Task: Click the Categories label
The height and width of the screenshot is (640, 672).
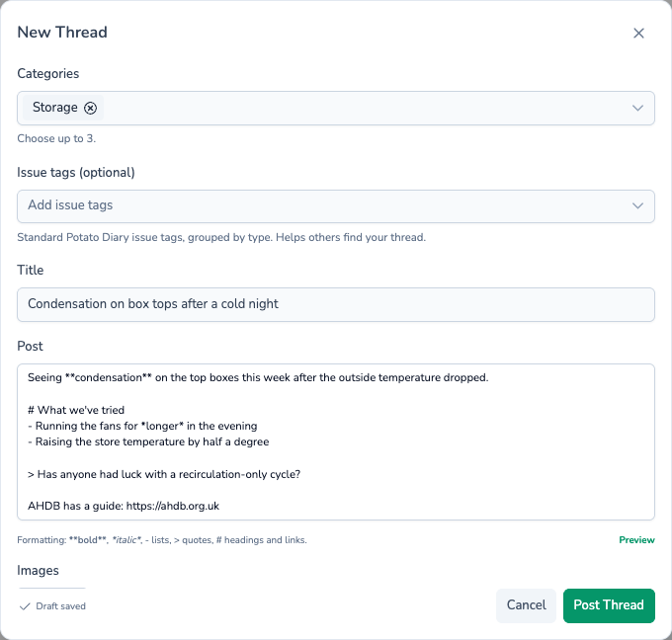Action: [x=48, y=74]
